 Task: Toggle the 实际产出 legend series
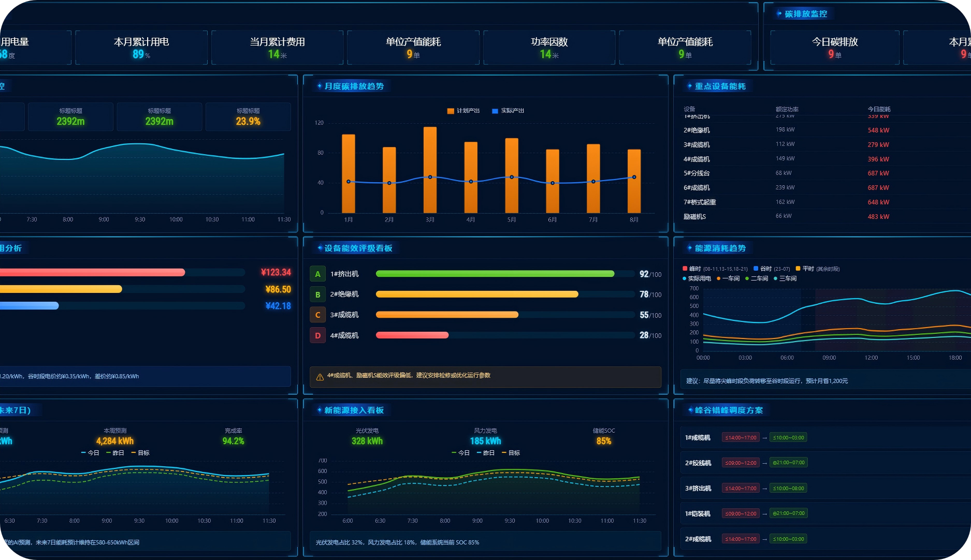pos(508,111)
